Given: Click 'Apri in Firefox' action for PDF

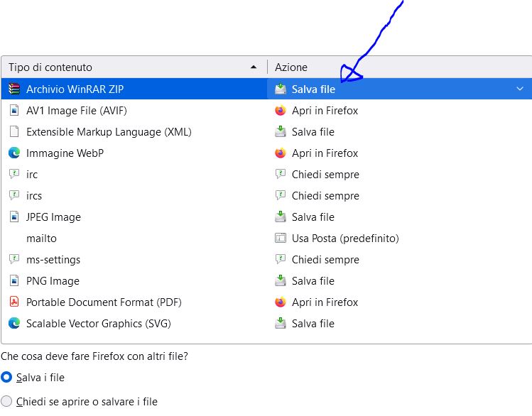Looking at the screenshot, I should coord(325,302).
